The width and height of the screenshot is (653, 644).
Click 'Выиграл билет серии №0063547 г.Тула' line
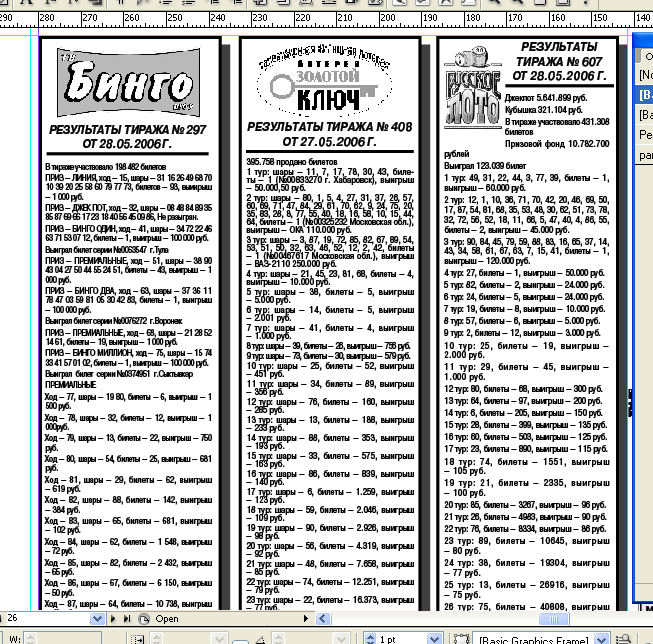tap(107, 250)
